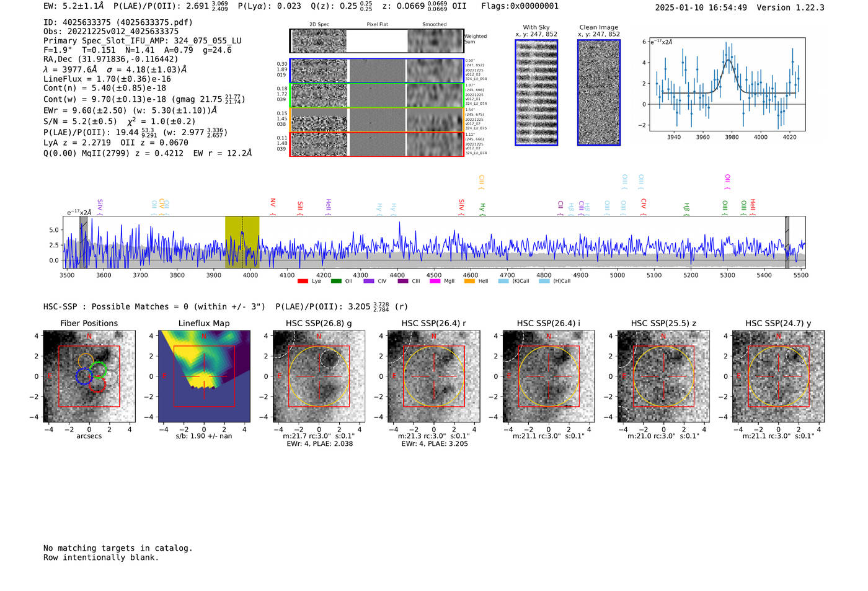Click the purple CIV legend swatch
Screen dimensions: 868x591
369,282
